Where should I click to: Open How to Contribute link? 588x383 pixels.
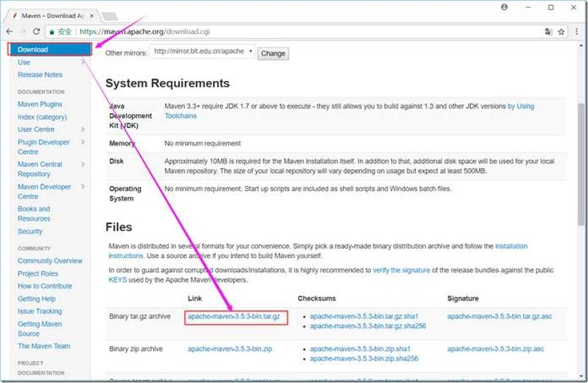(45, 286)
